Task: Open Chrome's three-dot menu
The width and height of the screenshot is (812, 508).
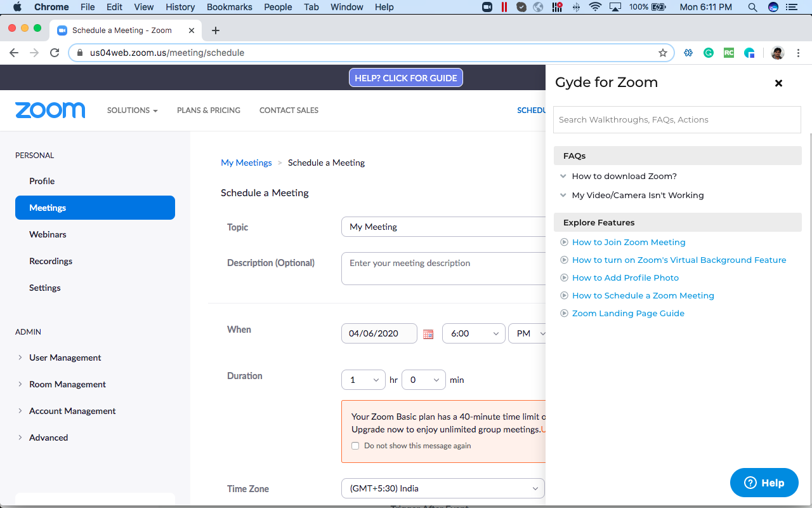Action: tap(798, 53)
